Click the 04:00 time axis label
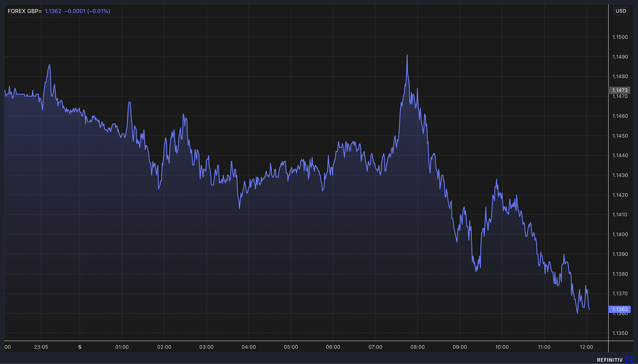Screen dimensions: 638x364 point(248,347)
